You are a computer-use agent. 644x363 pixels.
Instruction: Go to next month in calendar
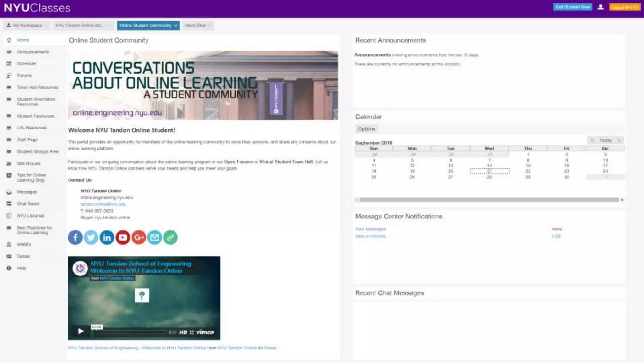coord(619,140)
